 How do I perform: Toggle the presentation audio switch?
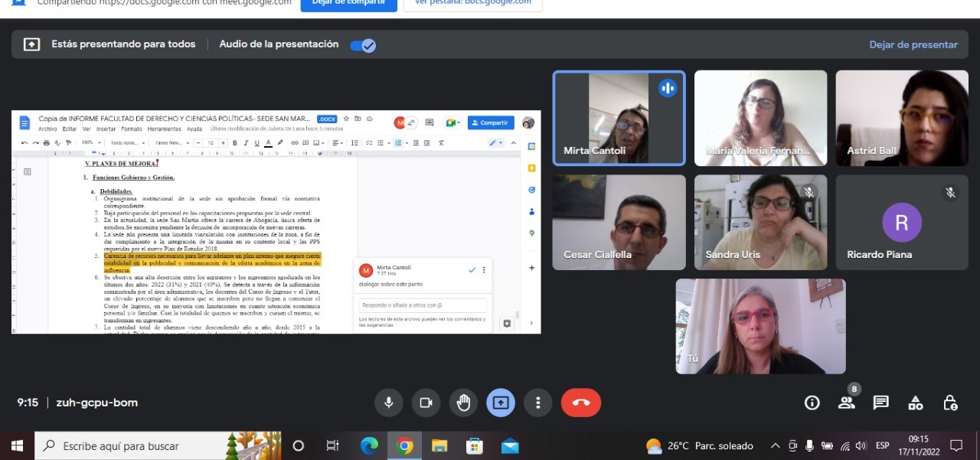tap(362, 45)
